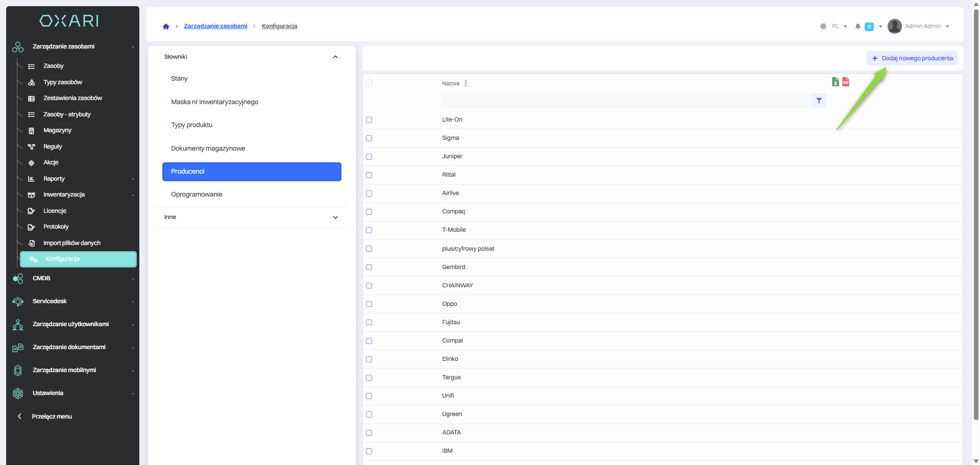Click the Admin Admin avatar picture

pyautogui.click(x=894, y=27)
